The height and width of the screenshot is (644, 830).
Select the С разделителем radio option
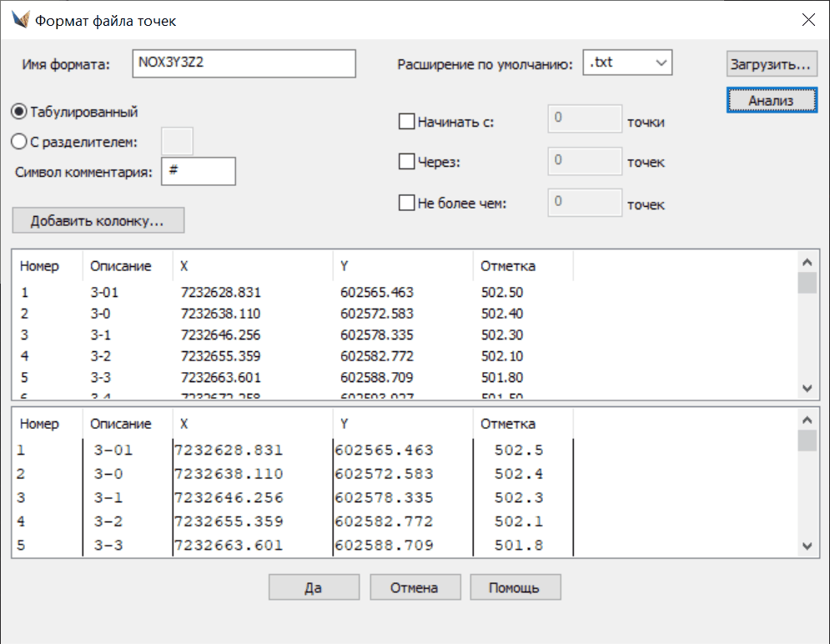coord(19,142)
